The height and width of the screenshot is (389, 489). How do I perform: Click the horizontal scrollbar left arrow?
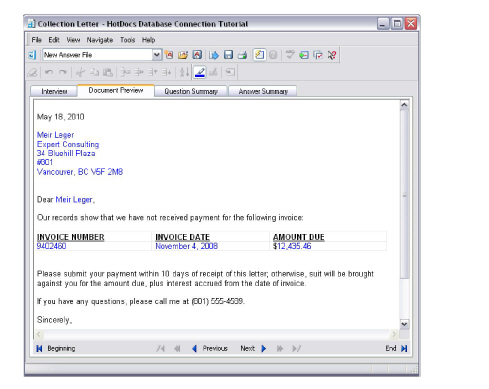tap(39, 334)
